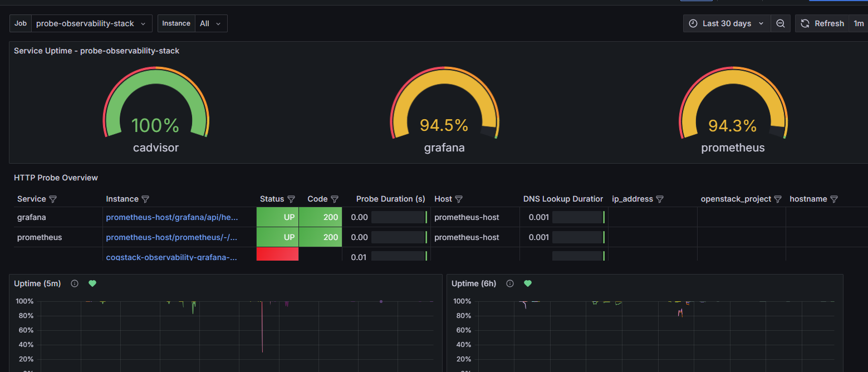Click the UP status cell for prometheus

click(x=277, y=237)
